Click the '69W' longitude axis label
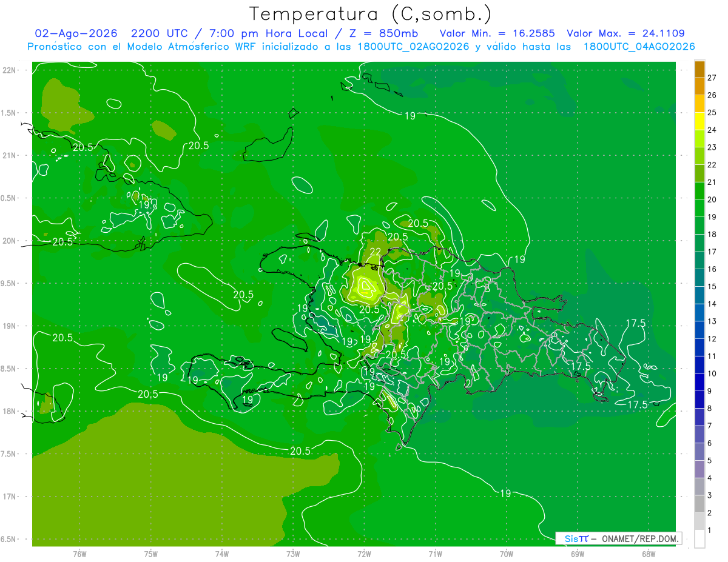The image size is (728, 562). click(578, 554)
